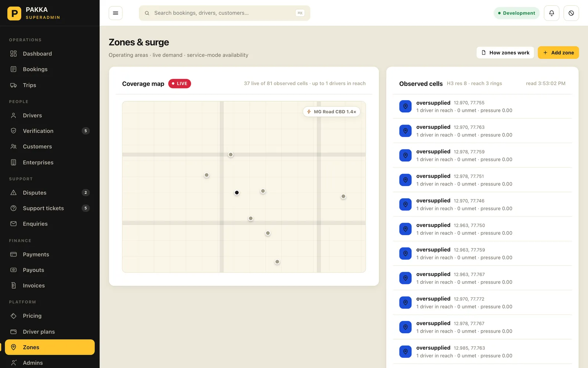
Task: Open Admins in the sidebar
Action: (50, 363)
